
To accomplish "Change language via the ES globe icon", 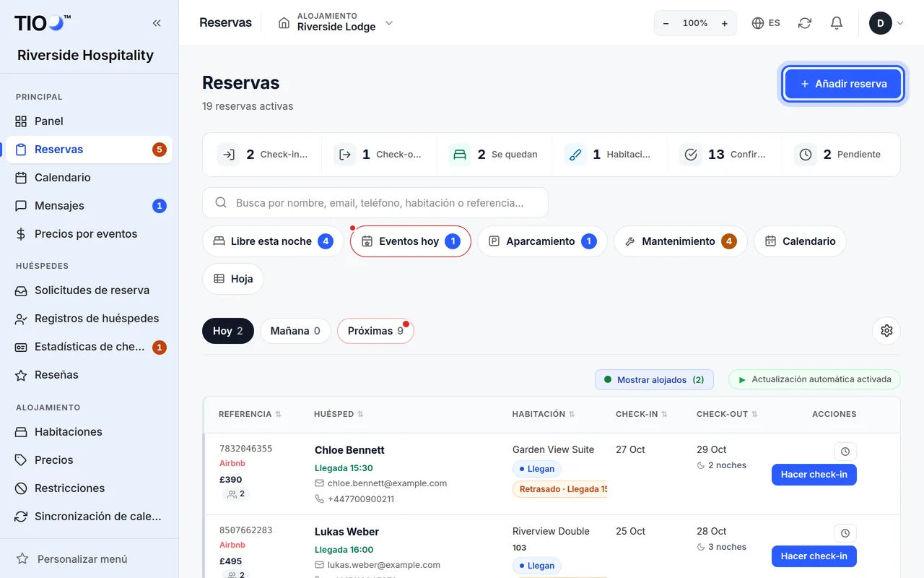I will pyautogui.click(x=766, y=23).
